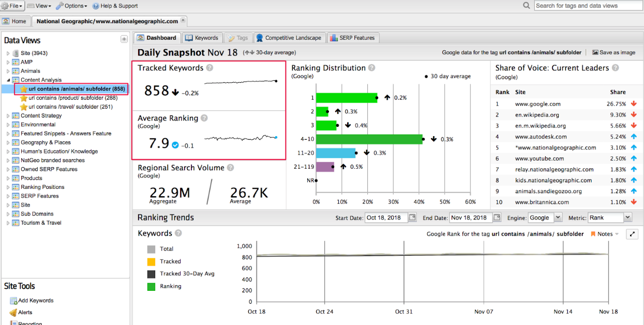
Task: Click help icon beside Tracked Keywords
Action: tap(209, 68)
